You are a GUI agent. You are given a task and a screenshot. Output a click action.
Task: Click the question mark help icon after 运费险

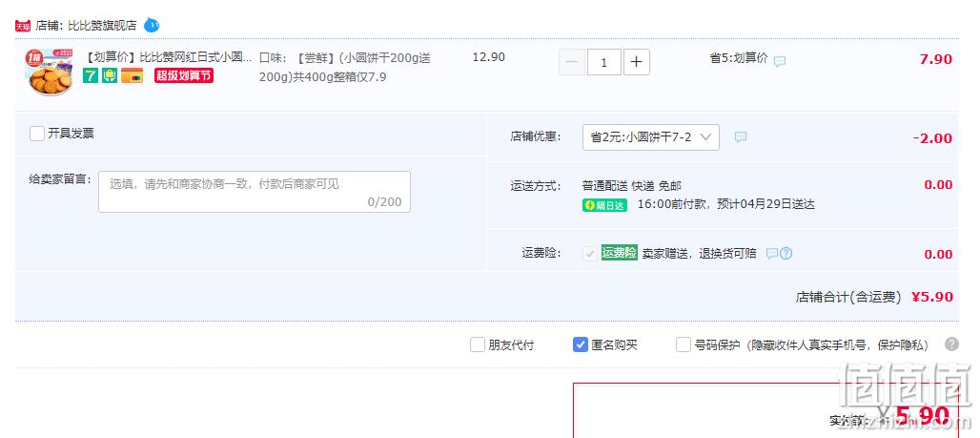point(786,254)
